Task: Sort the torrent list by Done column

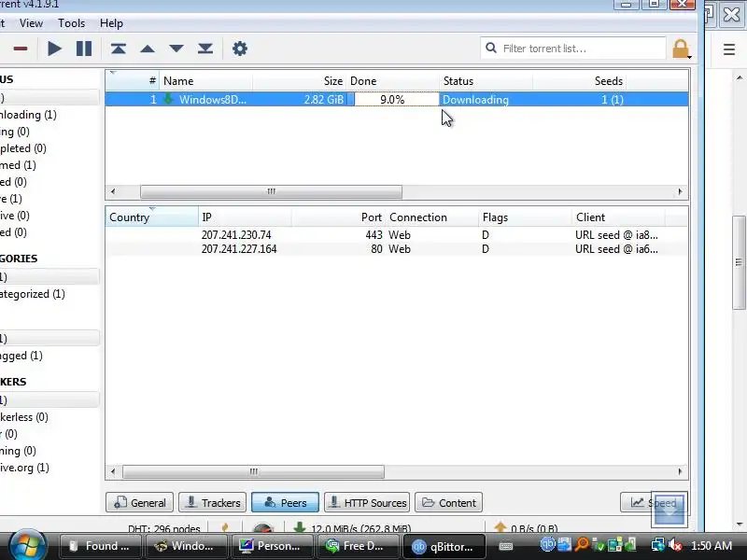Action: [393, 81]
